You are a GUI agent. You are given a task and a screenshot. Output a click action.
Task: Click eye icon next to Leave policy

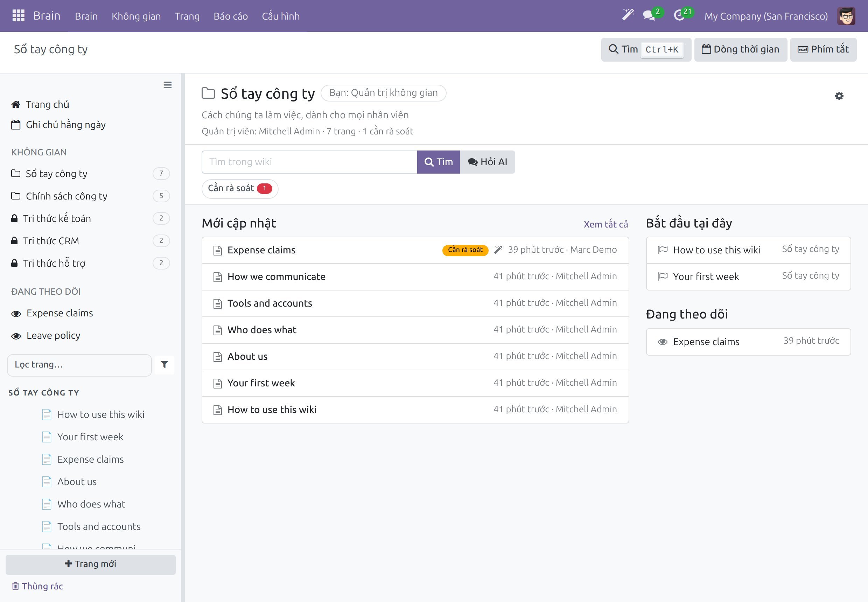(x=16, y=336)
